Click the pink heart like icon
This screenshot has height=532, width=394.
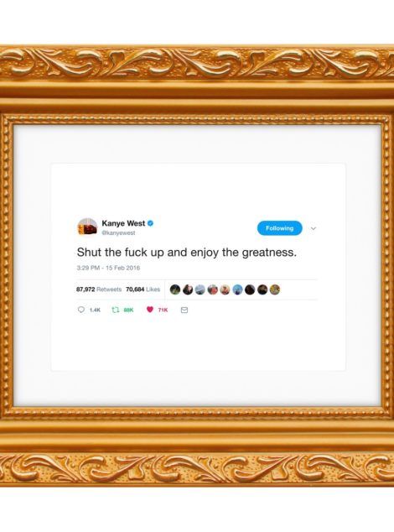(x=150, y=310)
